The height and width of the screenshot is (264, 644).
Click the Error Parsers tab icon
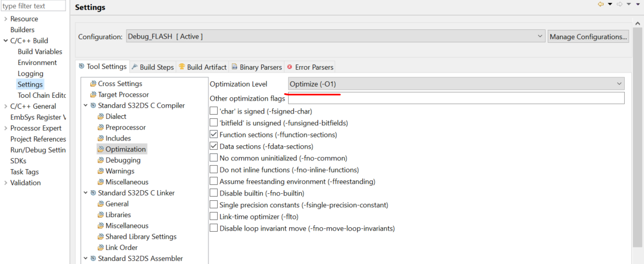point(290,67)
